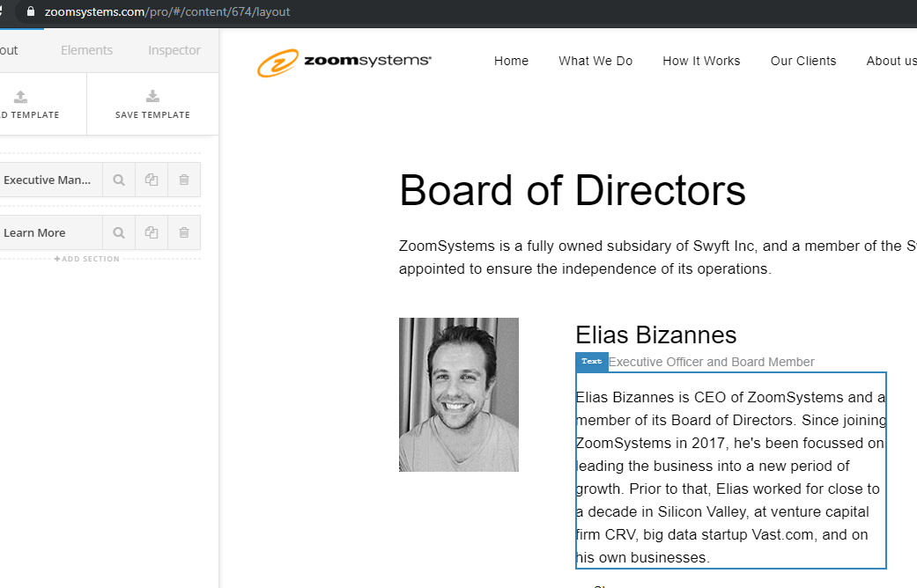917x588 pixels.
Task: Duplicate the Learn More section
Action: [x=152, y=232]
